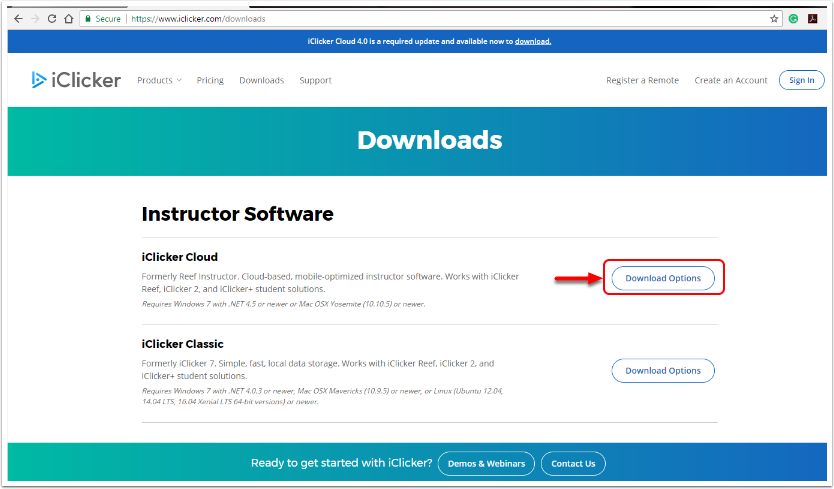
Task: Go to Register a Remote
Action: [643, 80]
